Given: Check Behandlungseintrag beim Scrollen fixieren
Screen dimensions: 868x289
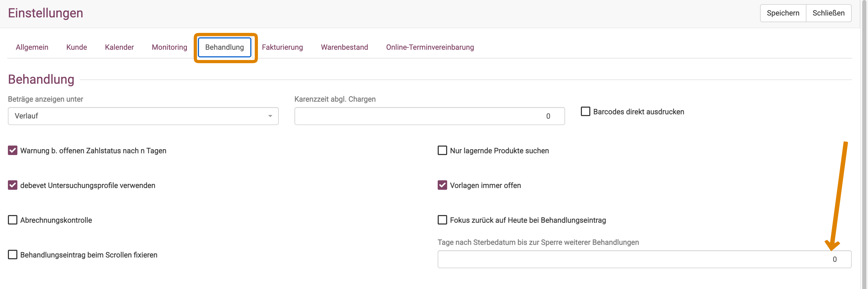Looking at the screenshot, I should click(x=13, y=255).
